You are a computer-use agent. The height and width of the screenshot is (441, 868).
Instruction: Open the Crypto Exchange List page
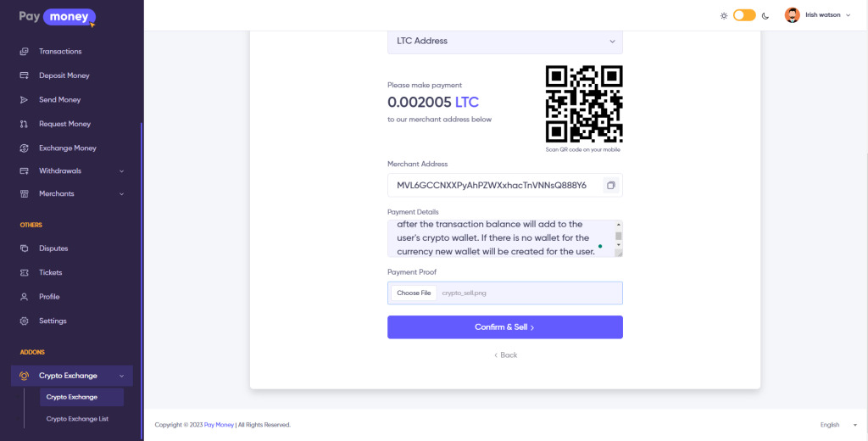(x=77, y=418)
